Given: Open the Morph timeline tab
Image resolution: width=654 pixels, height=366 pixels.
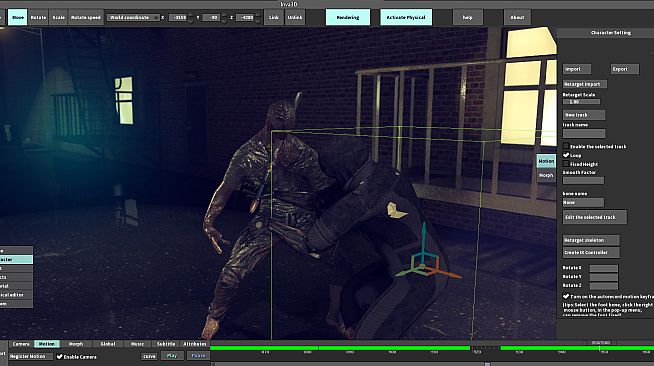Looking at the screenshot, I should tap(76, 344).
